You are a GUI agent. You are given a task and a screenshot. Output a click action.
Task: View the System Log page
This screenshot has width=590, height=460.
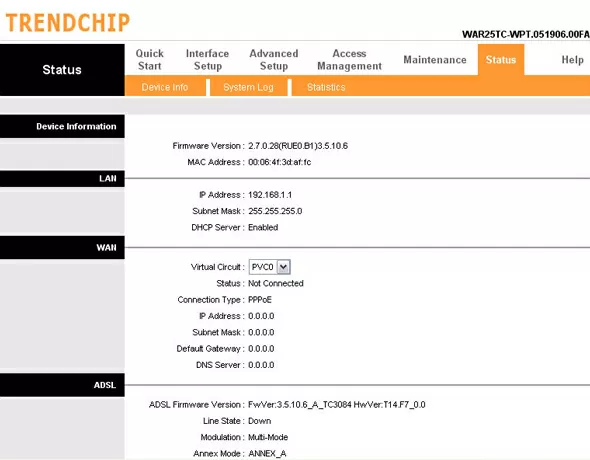248,87
